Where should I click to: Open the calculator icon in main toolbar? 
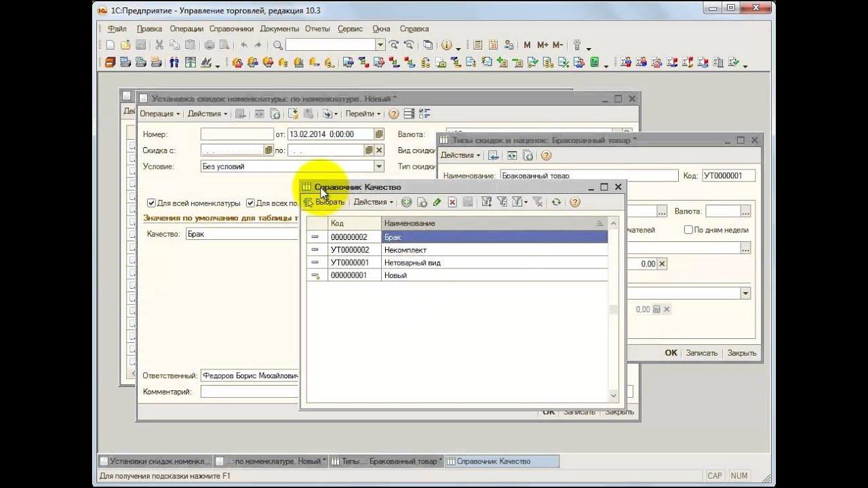point(478,45)
